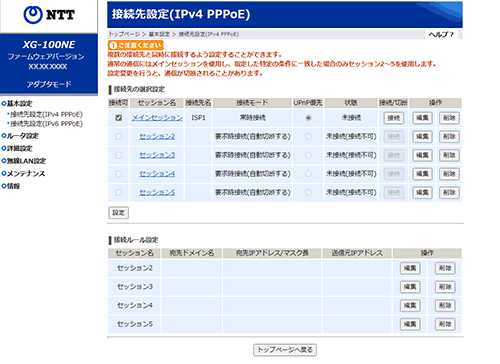Click 編集 for セッション4 in selection table
This screenshot has width=500, height=364.
[x=422, y=174]
